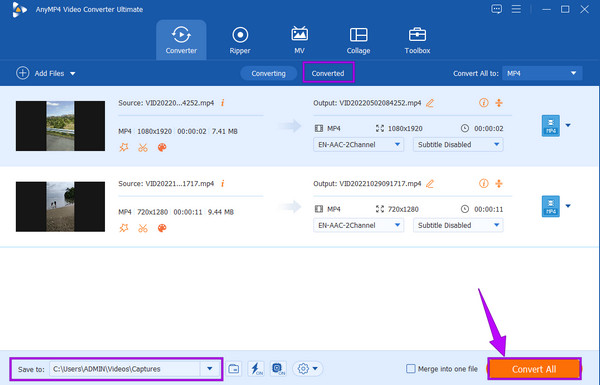This screenshot has width=600, height=385.
Task: Open MP4 format icon for second video
Action: 551,206
